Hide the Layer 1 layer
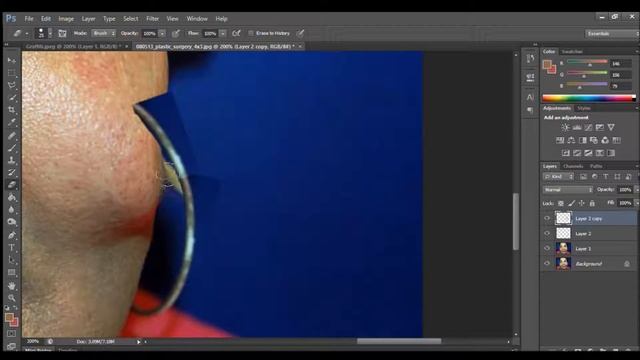 pyautogui.click(x=547, y=248)
